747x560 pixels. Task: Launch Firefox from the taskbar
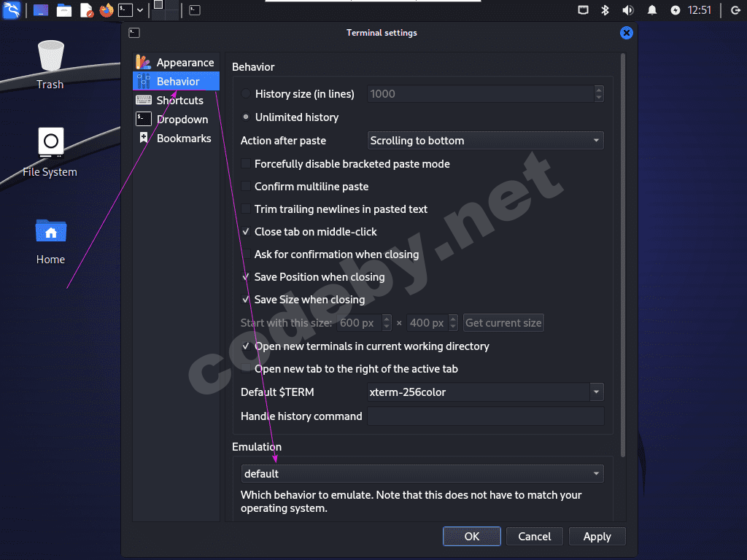point(107,10)
